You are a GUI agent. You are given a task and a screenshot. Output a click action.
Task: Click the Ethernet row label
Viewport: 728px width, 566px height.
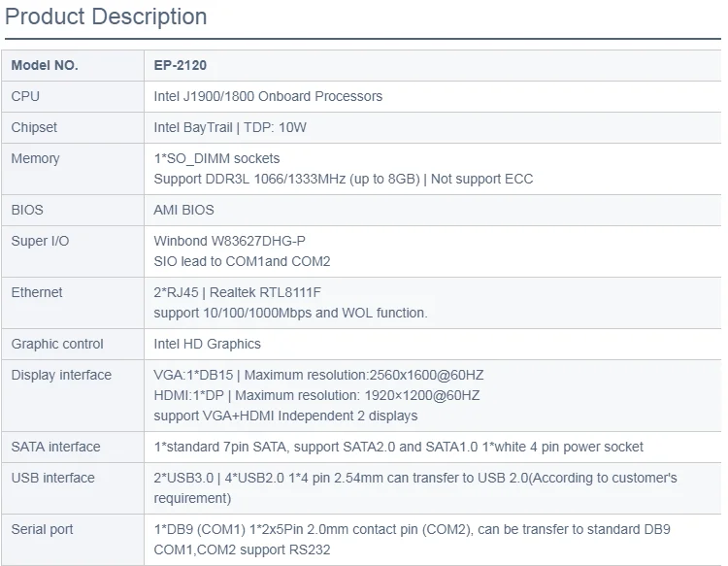pos(37,292)
